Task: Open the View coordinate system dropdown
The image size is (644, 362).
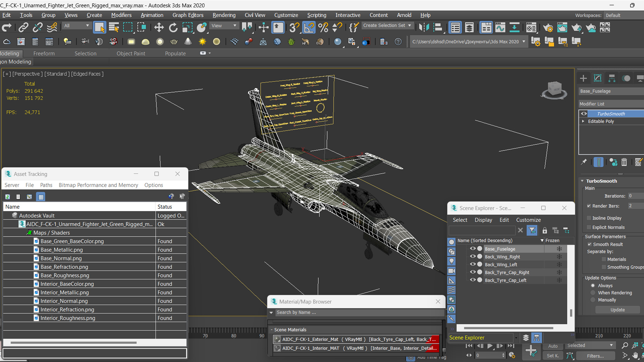Action: point(224,26)
